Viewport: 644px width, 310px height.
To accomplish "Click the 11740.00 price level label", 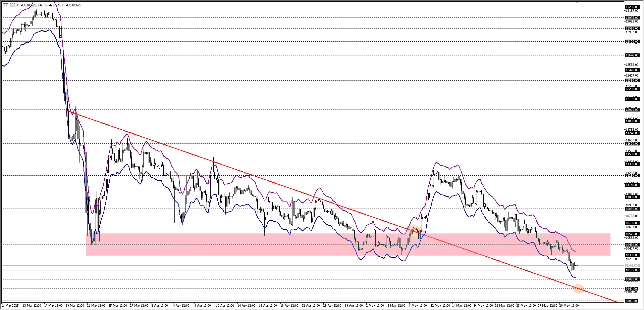I will point(632,133).
